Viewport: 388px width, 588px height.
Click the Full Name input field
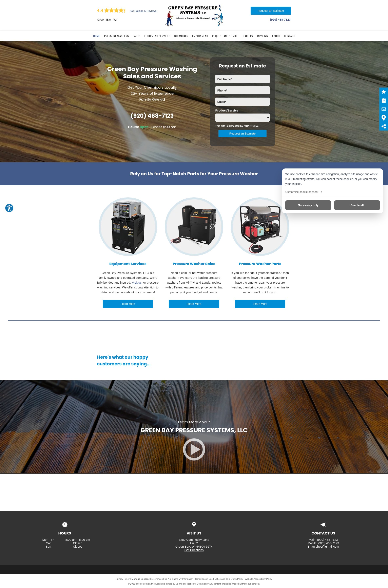(x=242, y=79)
